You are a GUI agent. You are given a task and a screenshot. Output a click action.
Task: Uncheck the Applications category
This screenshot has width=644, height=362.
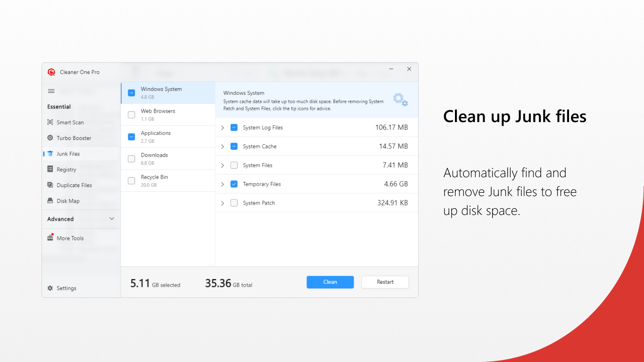131,137
